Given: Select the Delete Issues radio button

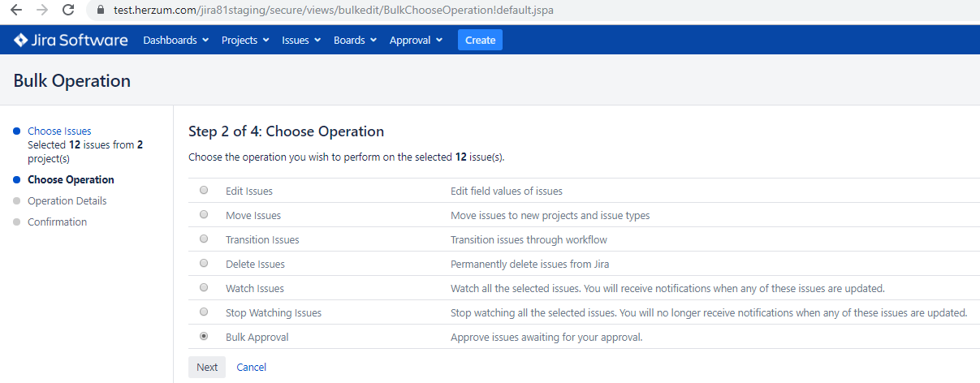Looking at the screenshot, I should coord(204,264).
